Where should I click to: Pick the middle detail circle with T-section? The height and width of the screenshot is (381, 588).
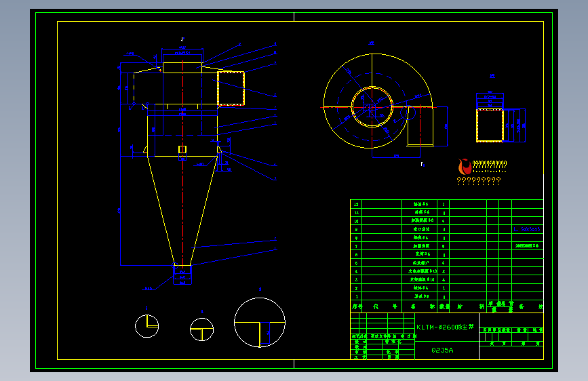tap(201, 329)
